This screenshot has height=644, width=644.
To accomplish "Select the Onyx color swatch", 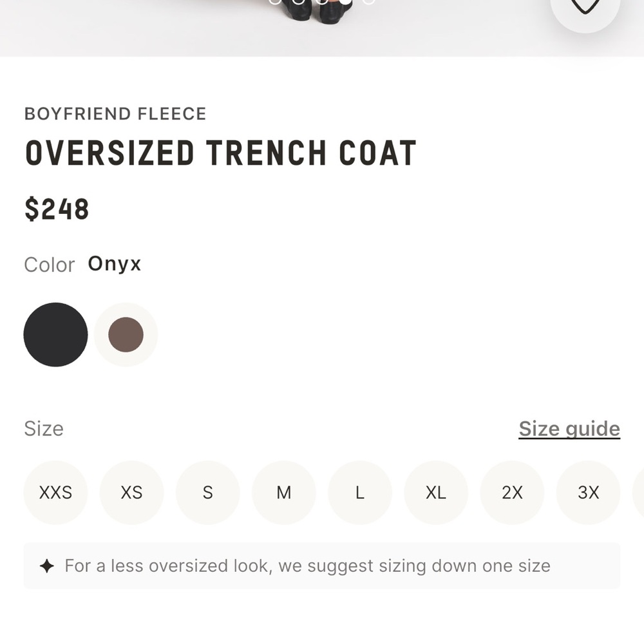I will point(55,334).
